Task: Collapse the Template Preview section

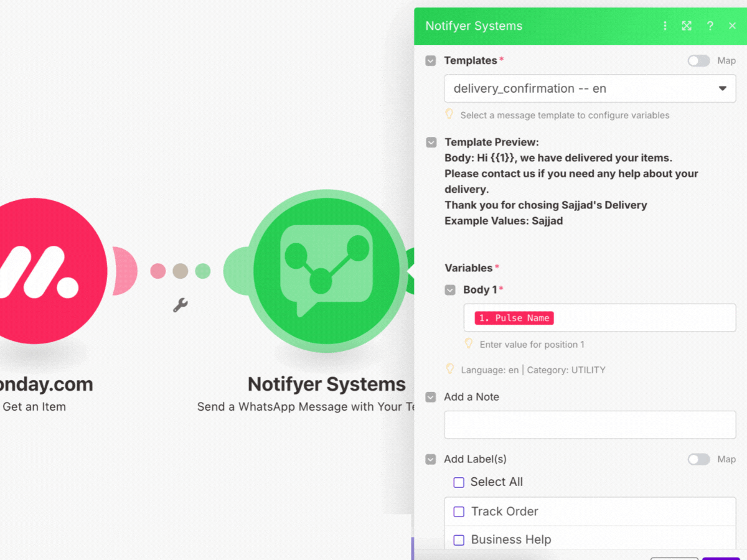Action: tap(431, 142)
